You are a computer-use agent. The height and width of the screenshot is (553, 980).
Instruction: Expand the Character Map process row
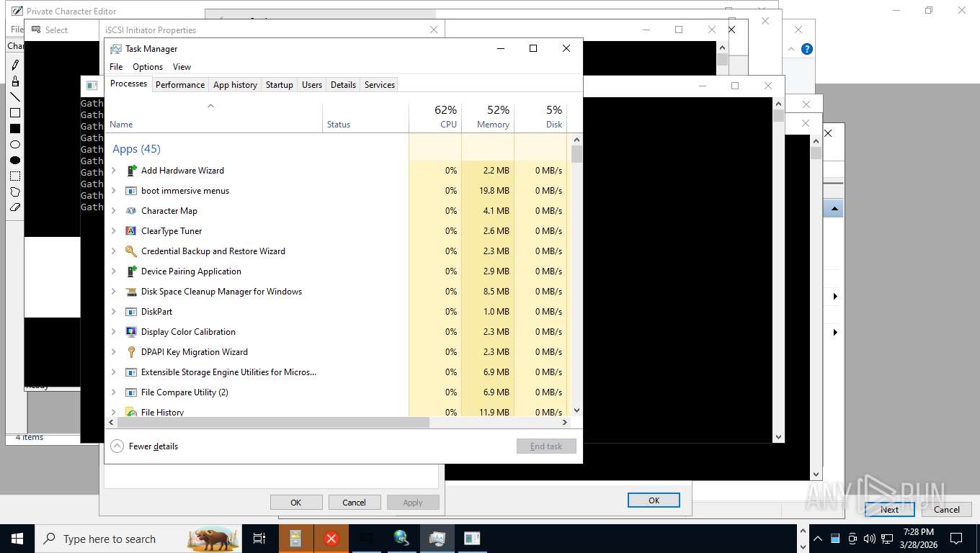coord(114,211)
